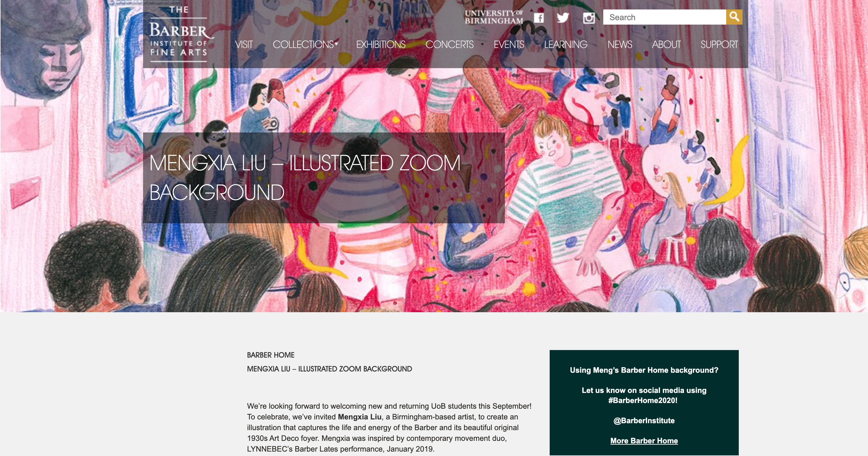Go to the Concerts section

pos(449,44)
